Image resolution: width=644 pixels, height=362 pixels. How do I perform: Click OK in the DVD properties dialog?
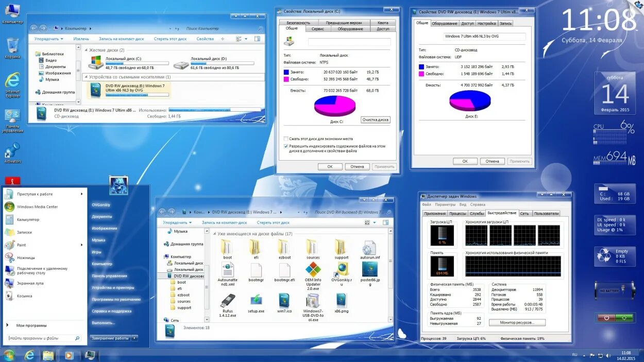[x=465, y=161]
